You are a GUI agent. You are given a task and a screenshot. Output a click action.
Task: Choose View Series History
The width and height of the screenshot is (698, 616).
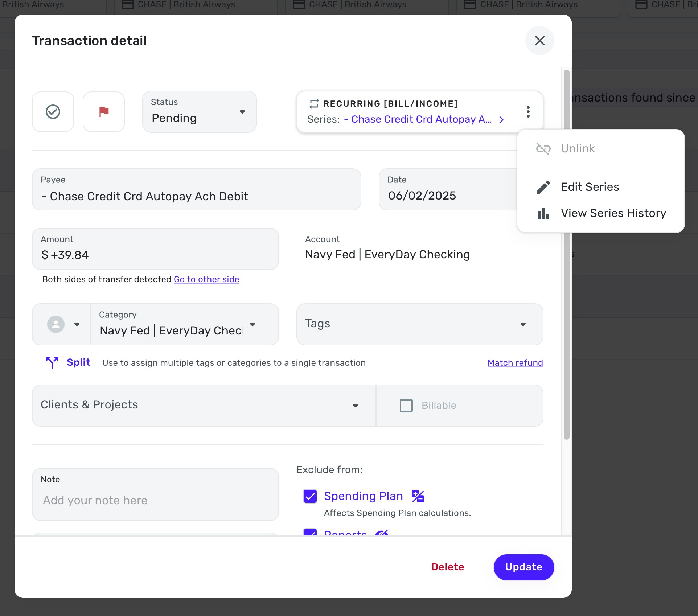[x=601, y=213]
